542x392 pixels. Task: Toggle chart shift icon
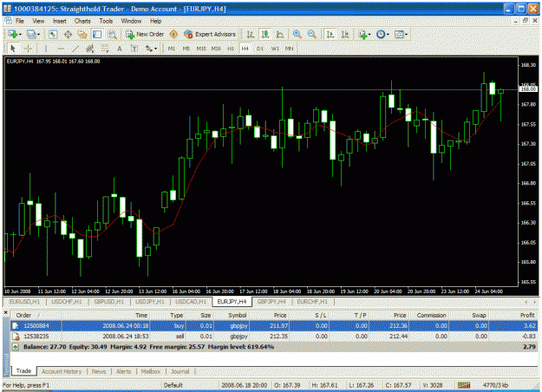pyautogui.click(x=345, y=34)
